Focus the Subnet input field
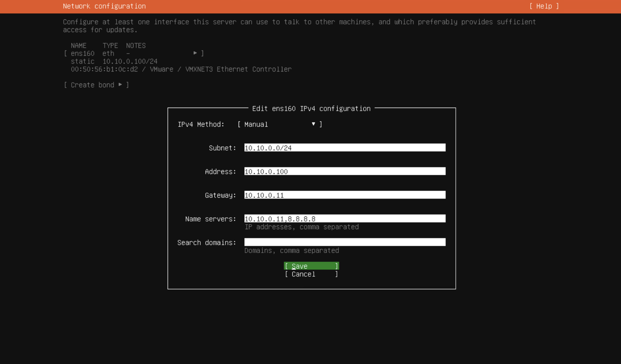Image resolution: width=621 pixels, height=364 pixels. click(x=345, y=148)
